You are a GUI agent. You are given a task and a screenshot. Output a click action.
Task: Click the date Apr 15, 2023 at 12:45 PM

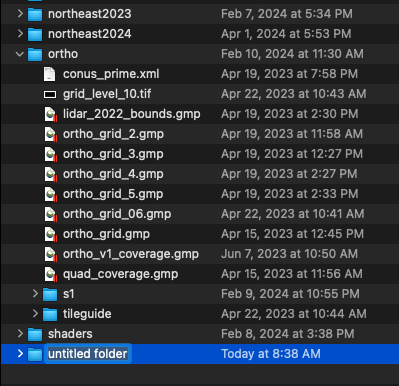(292, 234)
